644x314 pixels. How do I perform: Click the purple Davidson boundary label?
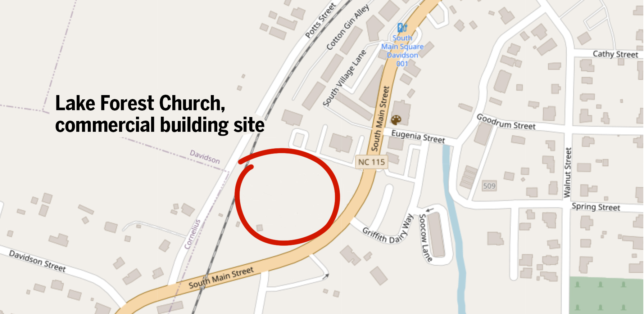(205, 157)
